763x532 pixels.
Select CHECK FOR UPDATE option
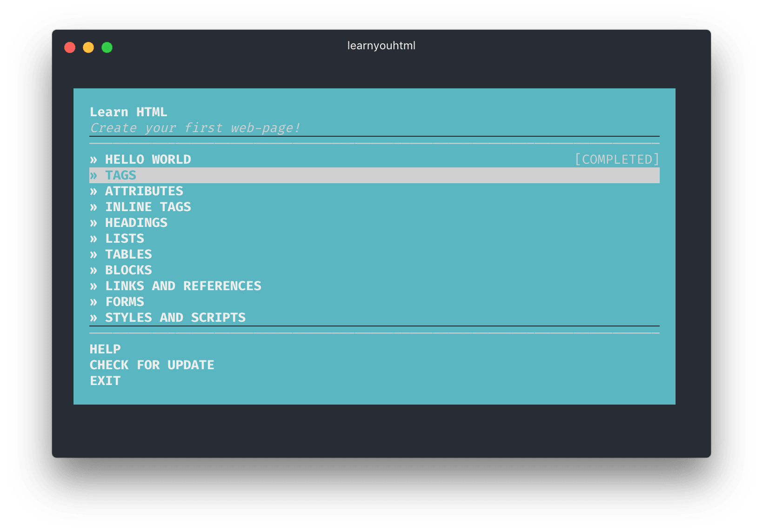(152, 365)
